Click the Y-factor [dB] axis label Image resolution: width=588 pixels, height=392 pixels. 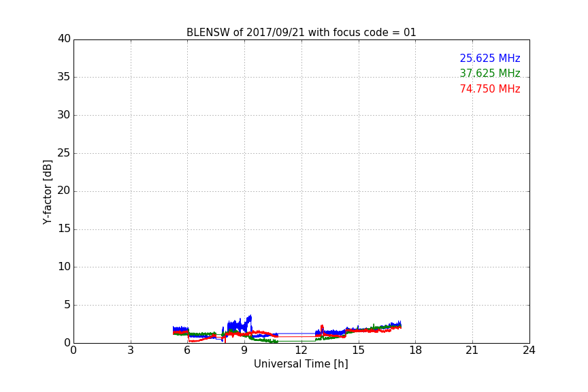pyautogui.click(x=47, y=192)
